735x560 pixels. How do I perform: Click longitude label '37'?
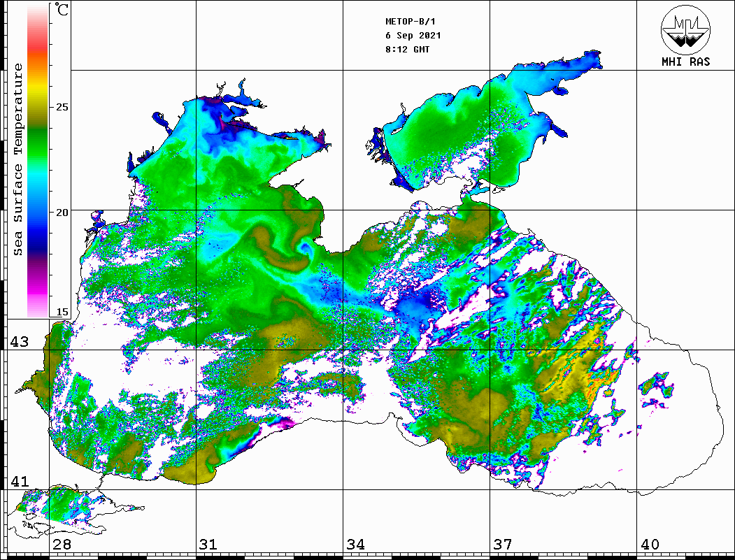pyautogui.click(x=503, y=545)
